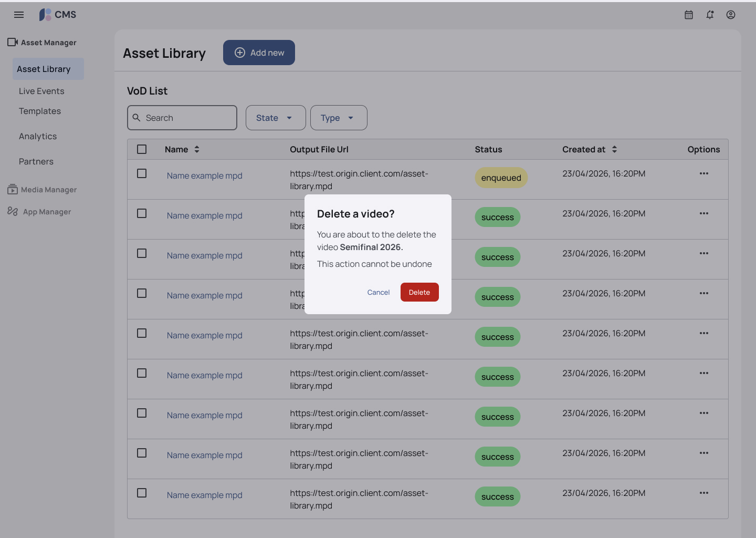Click the plus icon in Add new
This screenshot has height=538, width=756.
[x=240, y=53]
